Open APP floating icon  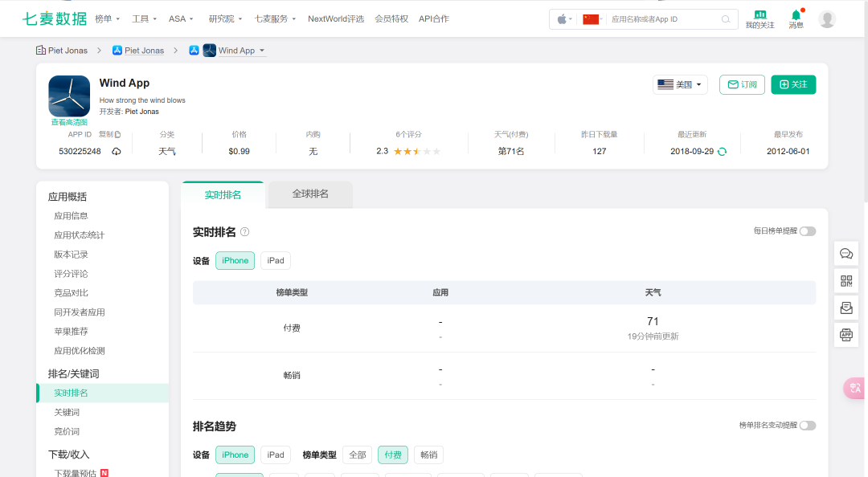click(845, 335)
